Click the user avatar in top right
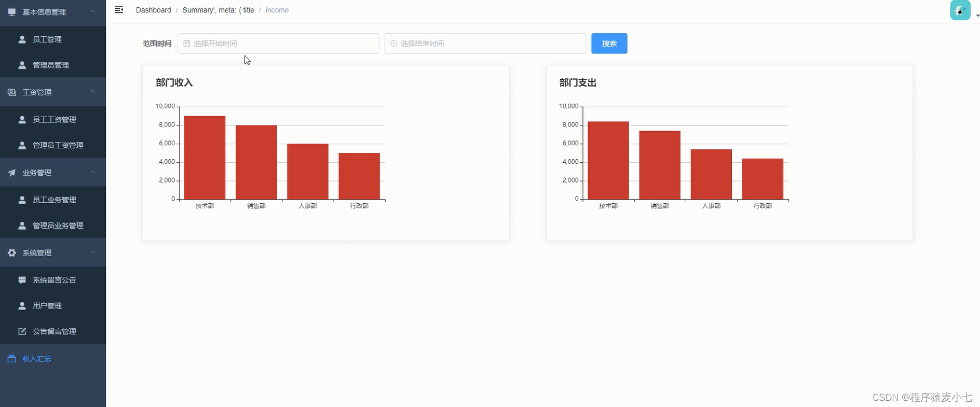The height and width of the screenshot is (407, 980). pyautogui.click(x=960, y=10)
